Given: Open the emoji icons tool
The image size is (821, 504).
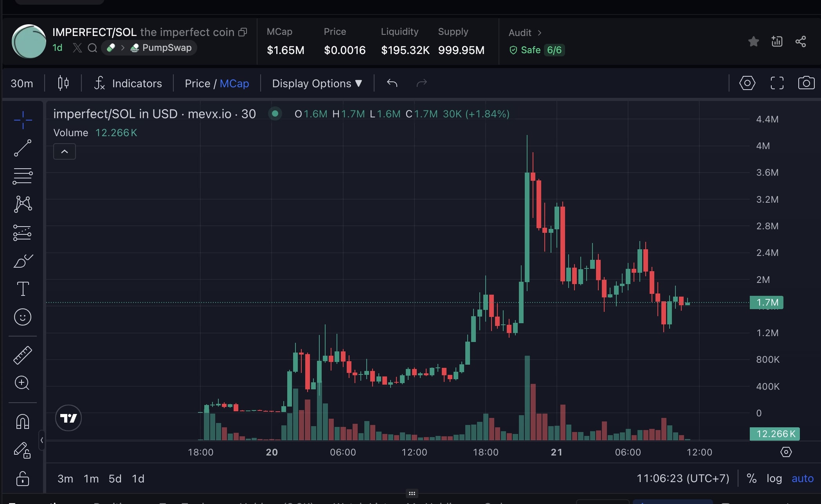Looking at the screenshot, I should (23, 317).
